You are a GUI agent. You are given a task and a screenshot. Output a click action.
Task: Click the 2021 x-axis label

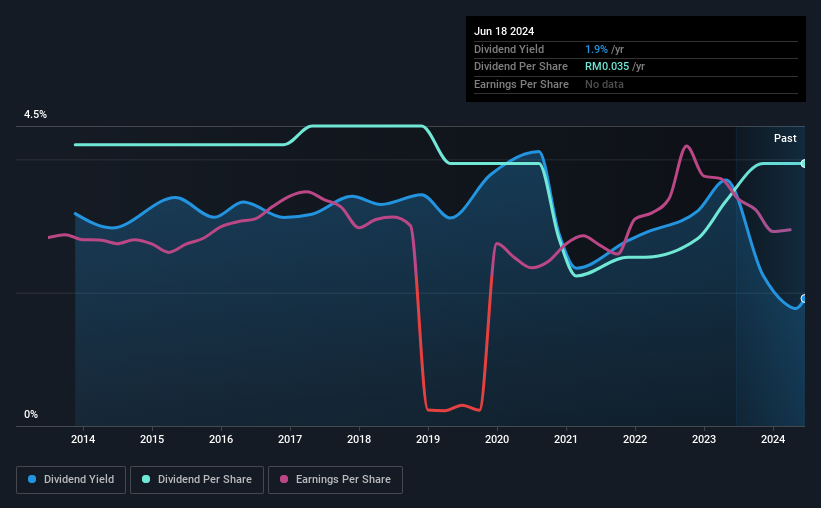(565, 439)
